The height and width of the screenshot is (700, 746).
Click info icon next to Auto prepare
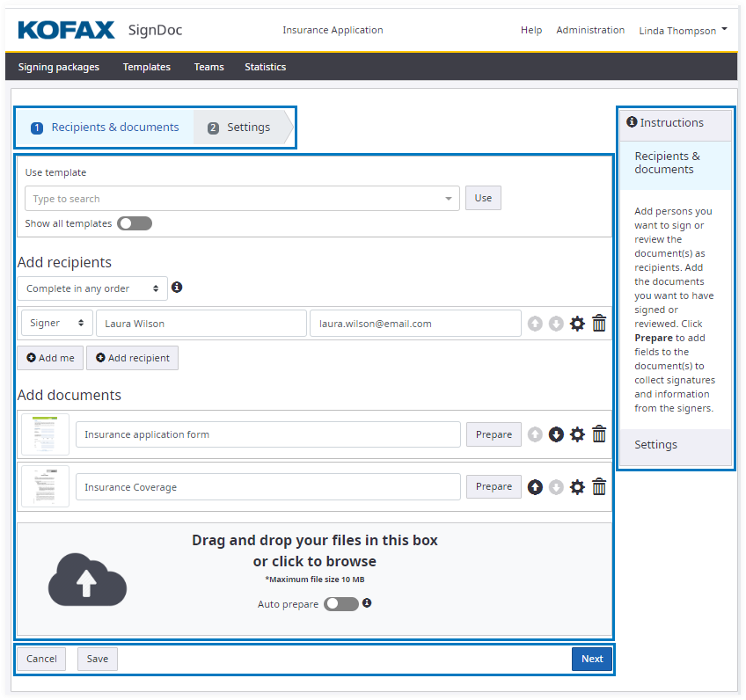click(367, 603)
